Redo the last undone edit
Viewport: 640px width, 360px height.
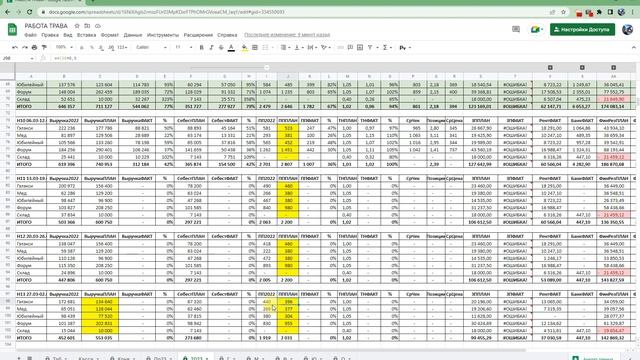(x=25, y=48)
